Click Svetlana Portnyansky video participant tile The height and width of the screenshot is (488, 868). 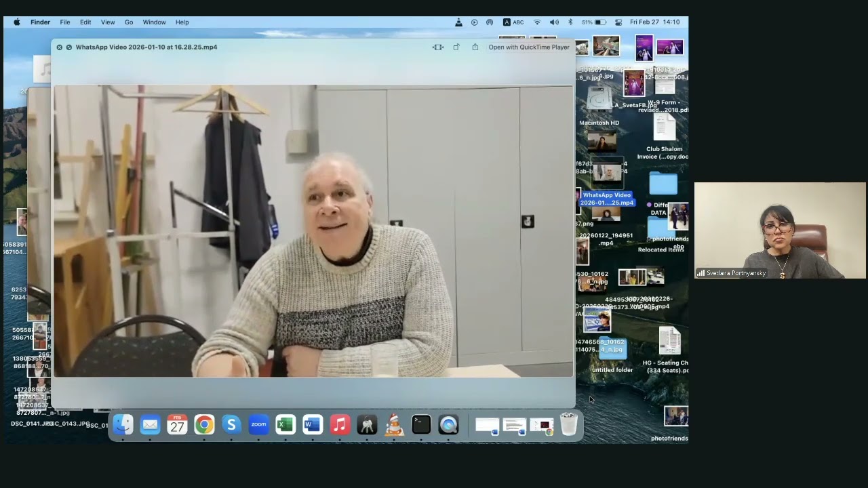click(780, 230)
